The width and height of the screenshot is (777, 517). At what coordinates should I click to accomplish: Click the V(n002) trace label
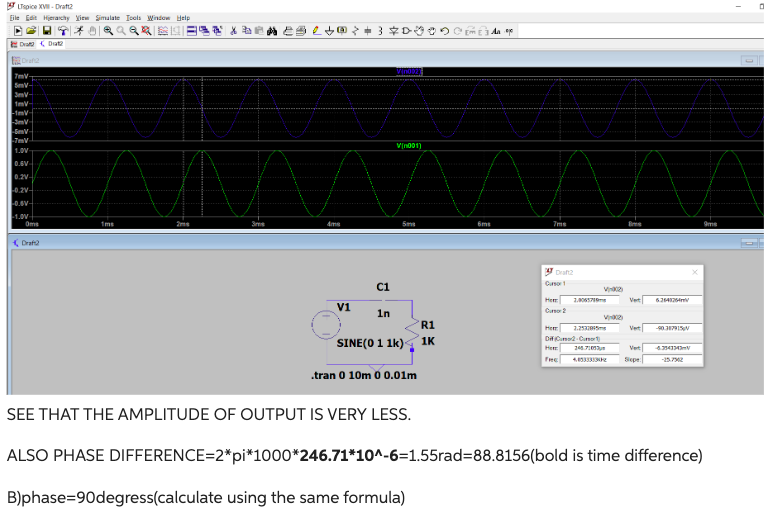pyautogui.click(x=409, y=72)
